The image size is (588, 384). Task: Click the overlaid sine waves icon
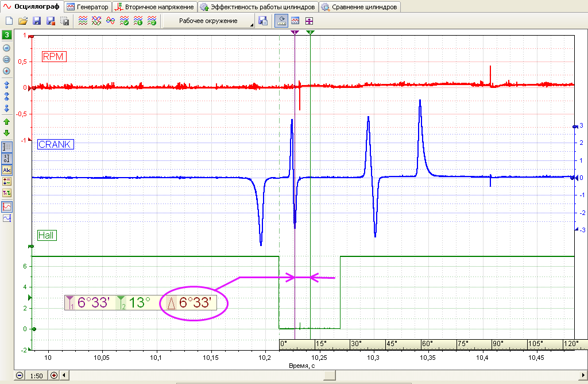click(110, 21)
